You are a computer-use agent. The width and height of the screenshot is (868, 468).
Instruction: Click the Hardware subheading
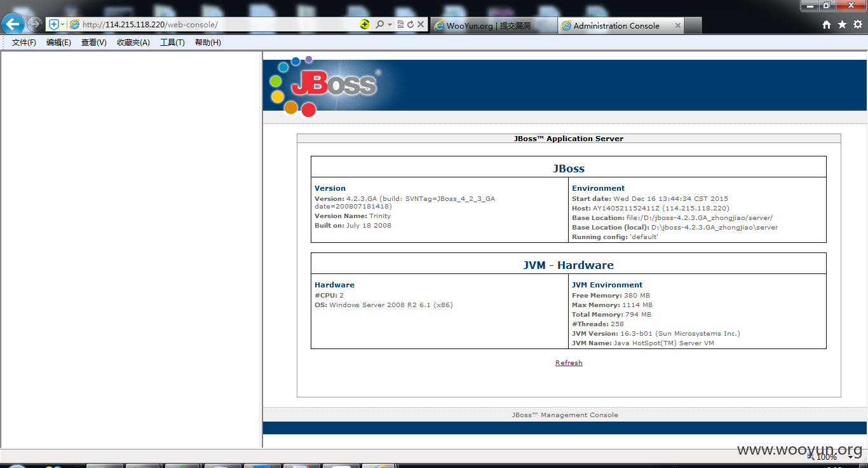point(334,285)
